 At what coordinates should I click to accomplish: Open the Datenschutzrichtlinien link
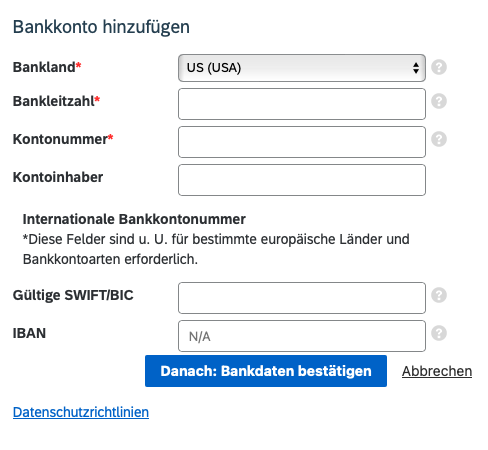pos(81,412)
